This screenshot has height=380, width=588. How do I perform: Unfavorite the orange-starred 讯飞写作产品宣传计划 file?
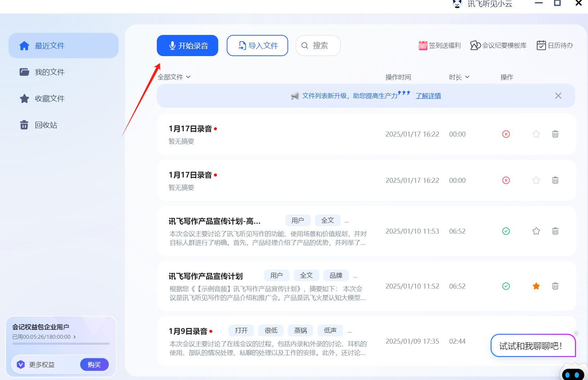point(536,286)
